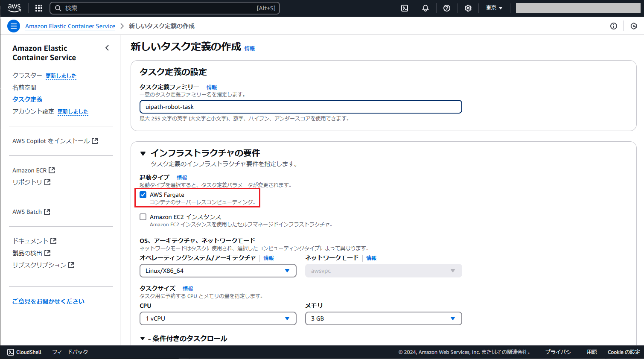Open 製品の検出 external link

pos(32,253)
